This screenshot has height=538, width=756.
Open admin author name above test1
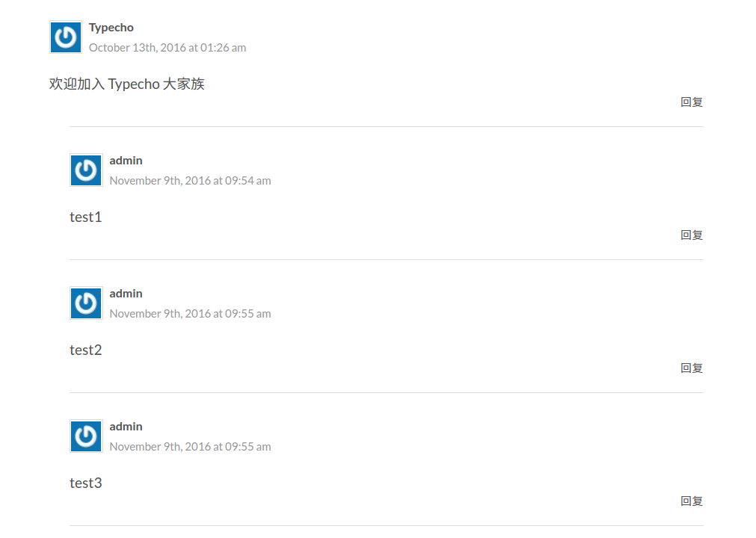[126, 161]
